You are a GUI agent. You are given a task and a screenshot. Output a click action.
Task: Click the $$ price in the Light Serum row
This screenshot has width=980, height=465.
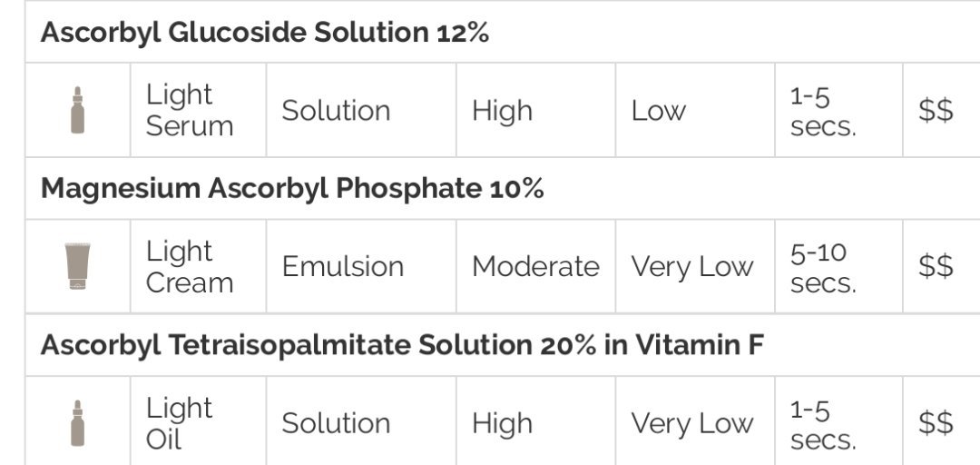click(936, 111)
